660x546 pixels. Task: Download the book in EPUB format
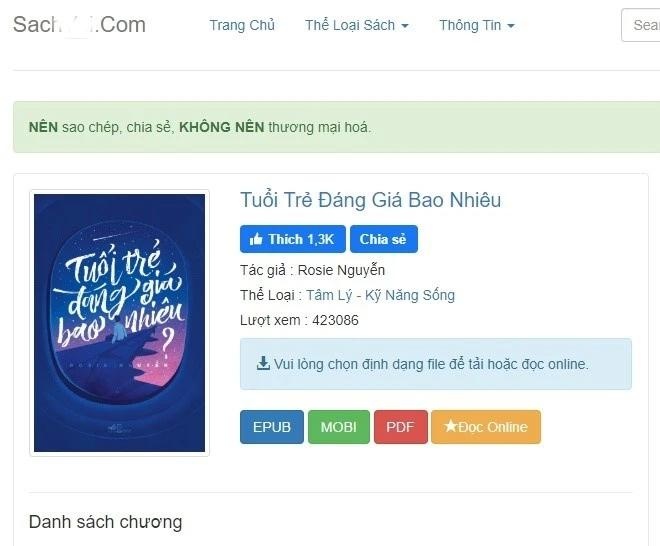click(x=272, y=427)
